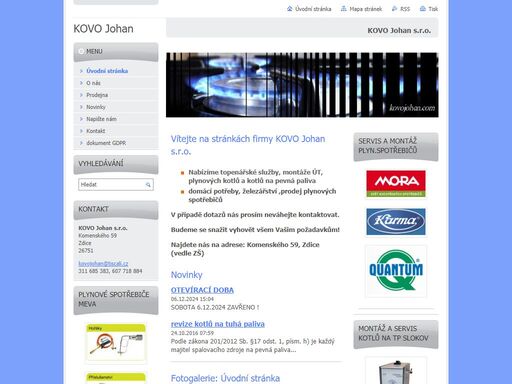Open Napište nám menu entry

point(101,119)
